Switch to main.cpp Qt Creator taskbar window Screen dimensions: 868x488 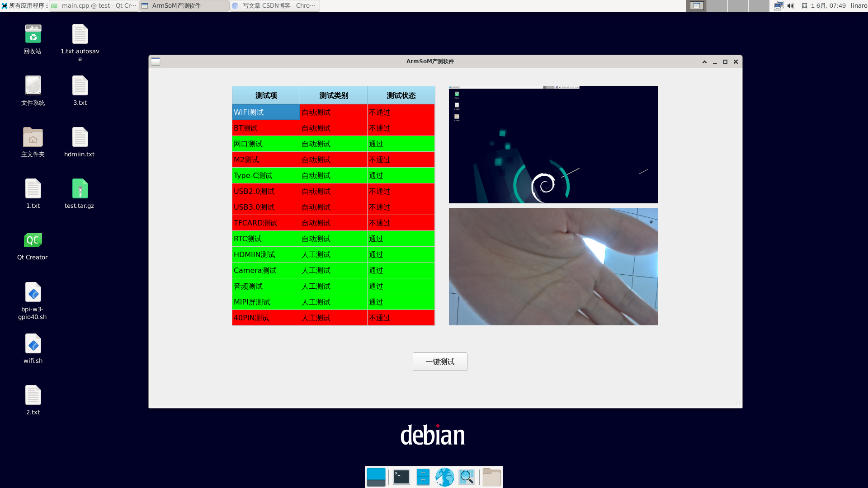94,6
